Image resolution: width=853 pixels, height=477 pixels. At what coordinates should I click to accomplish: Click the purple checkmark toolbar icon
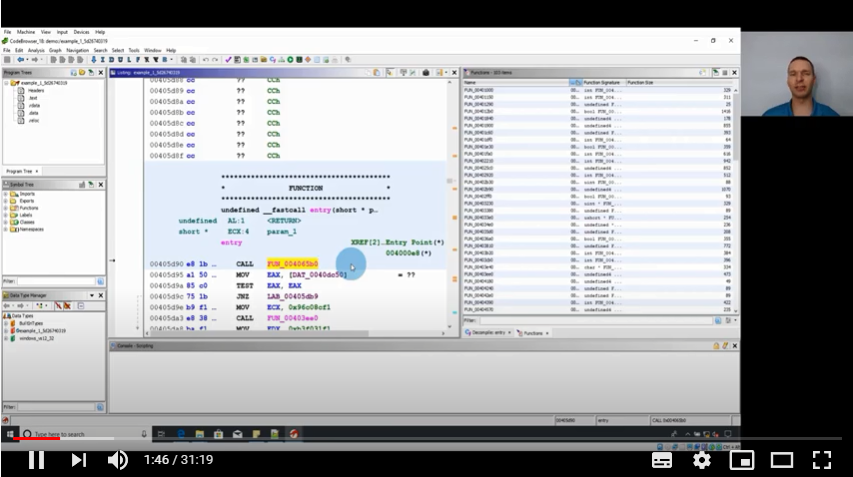pos(228,60)
